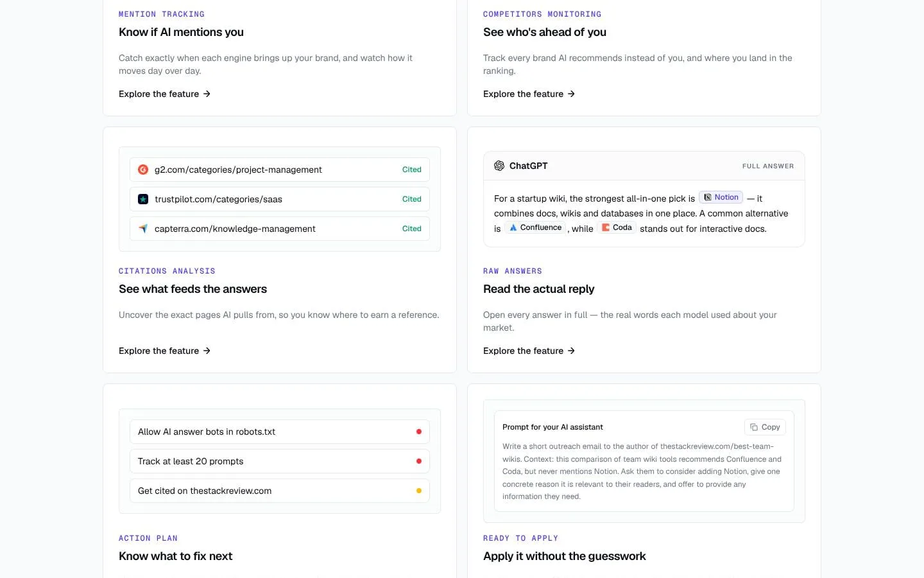The image size is (924, 578).
Task: Select the Notion brand chip
Action: coord(721,197)
